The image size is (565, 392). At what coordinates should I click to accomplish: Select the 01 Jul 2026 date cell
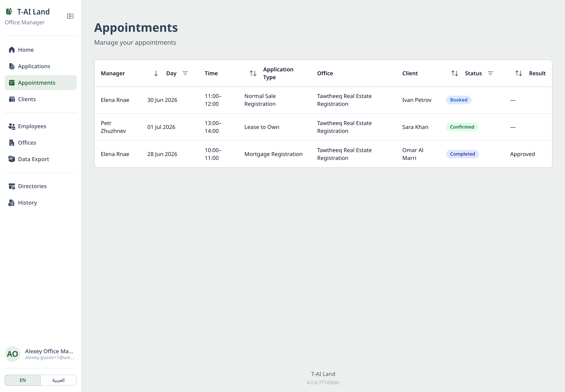tap(161, 127)
